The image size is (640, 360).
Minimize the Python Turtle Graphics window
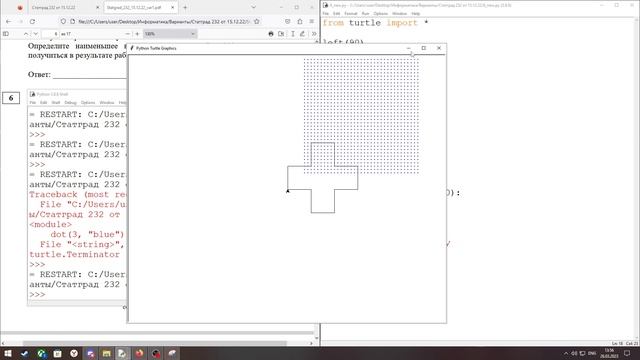(408, 48)
